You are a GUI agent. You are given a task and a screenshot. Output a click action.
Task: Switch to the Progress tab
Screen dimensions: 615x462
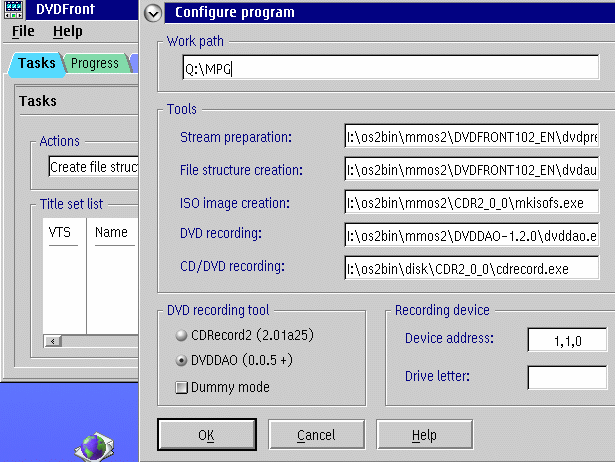[95, 63]
